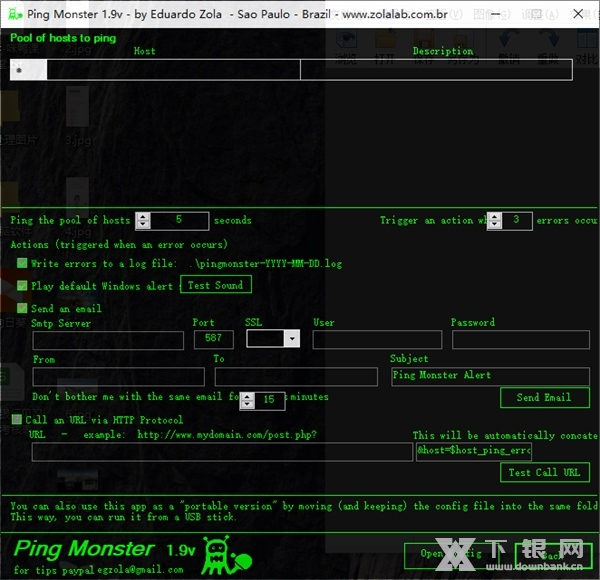600x580 pixels.
Task: Increase ping interval seconds stepper
Action: click(x=143, y=217)
